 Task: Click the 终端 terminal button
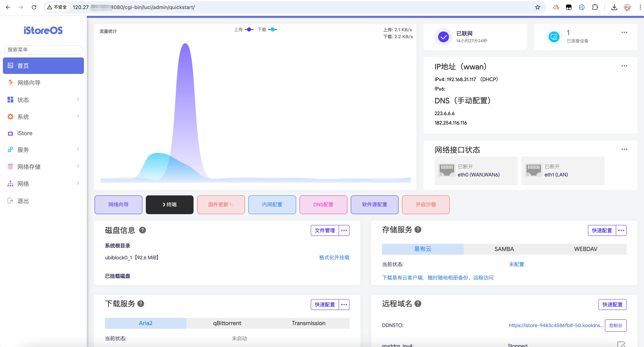point(170,205)
